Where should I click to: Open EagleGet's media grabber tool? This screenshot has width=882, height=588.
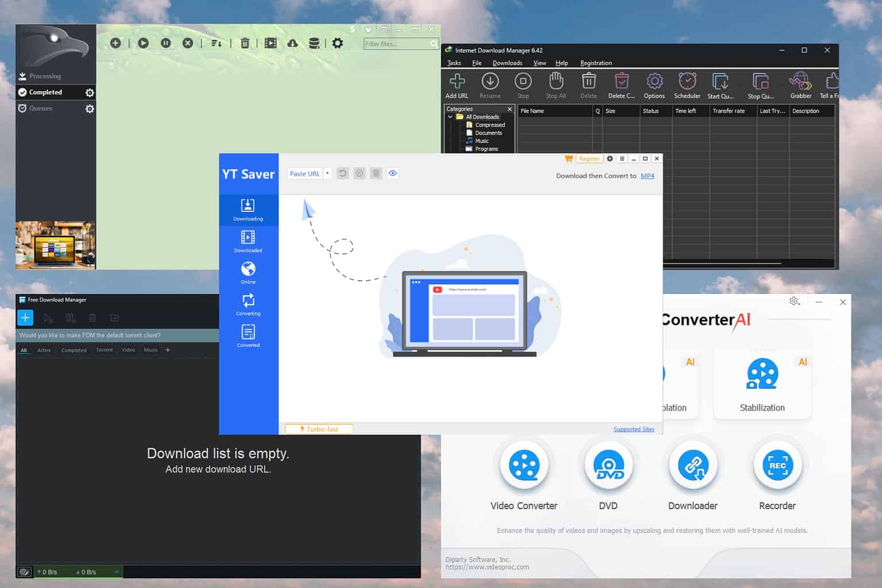(x=270, y=42)
